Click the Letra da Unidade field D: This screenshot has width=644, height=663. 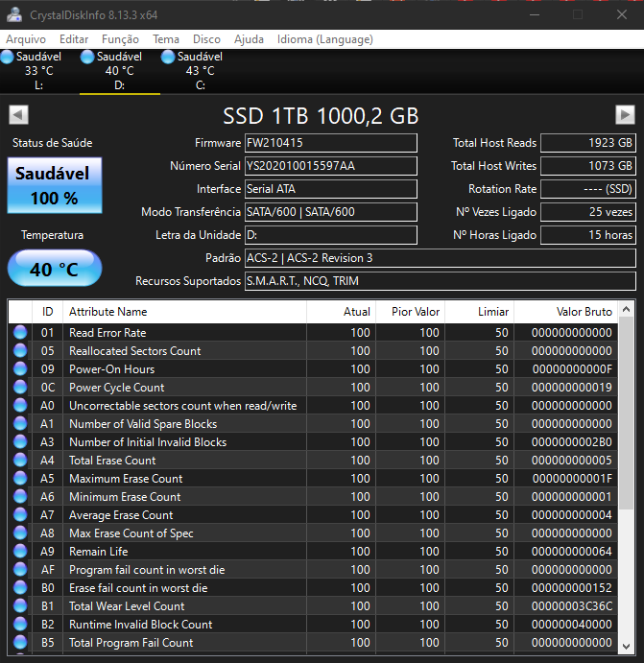[x=331, y=235]
